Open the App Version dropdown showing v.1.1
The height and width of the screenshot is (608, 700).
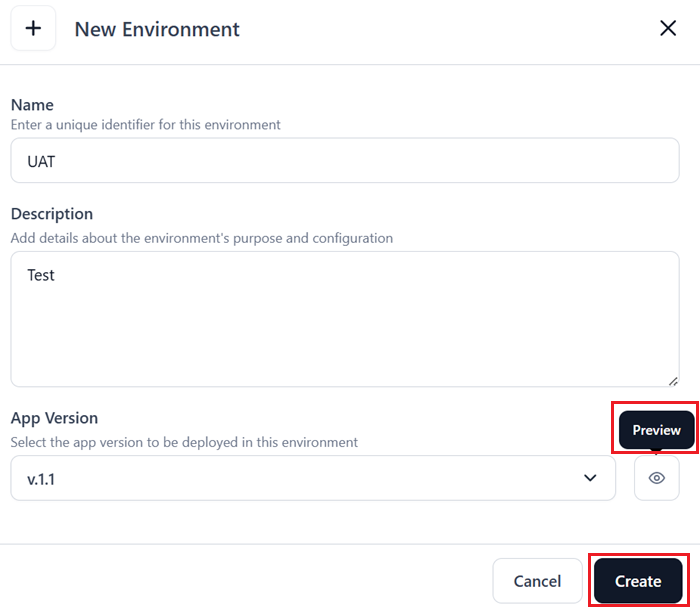[313, 478]
